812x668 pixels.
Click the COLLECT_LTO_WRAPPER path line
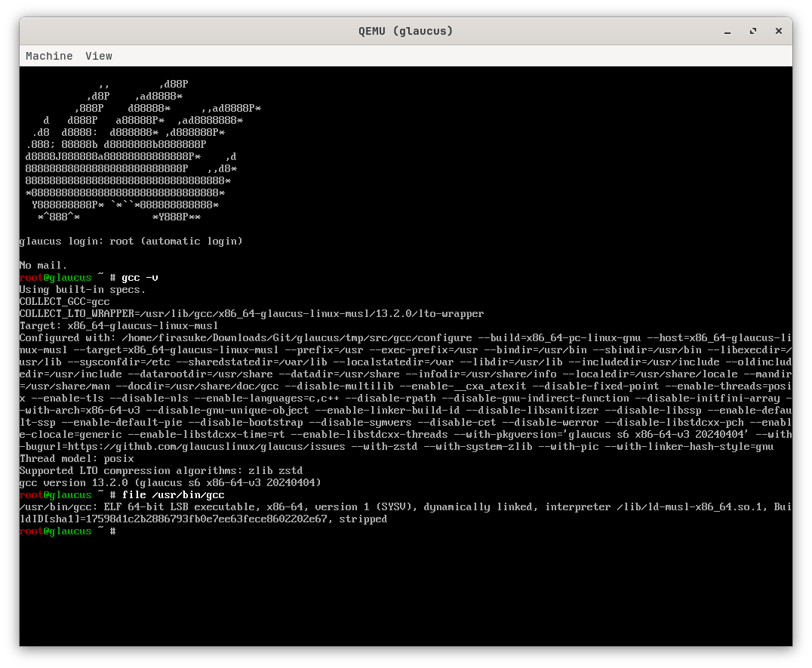tap(252, 314)
